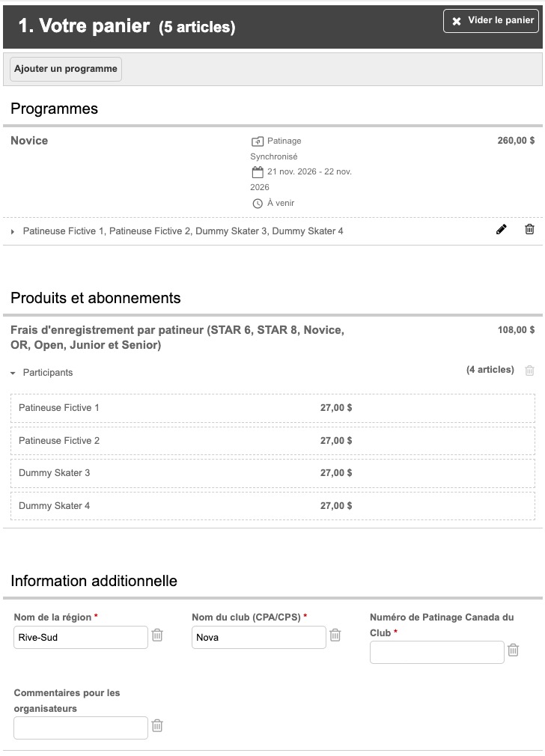Clear the Nom de la région field
The width and height of the screenshot is (545, 756).
[x=157, y=635]
